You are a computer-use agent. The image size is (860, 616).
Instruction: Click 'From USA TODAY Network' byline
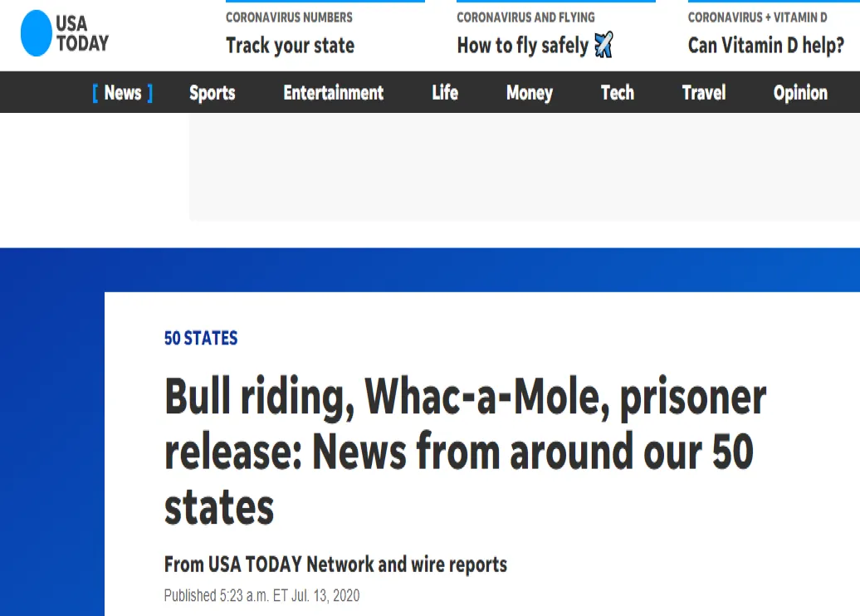335,564
